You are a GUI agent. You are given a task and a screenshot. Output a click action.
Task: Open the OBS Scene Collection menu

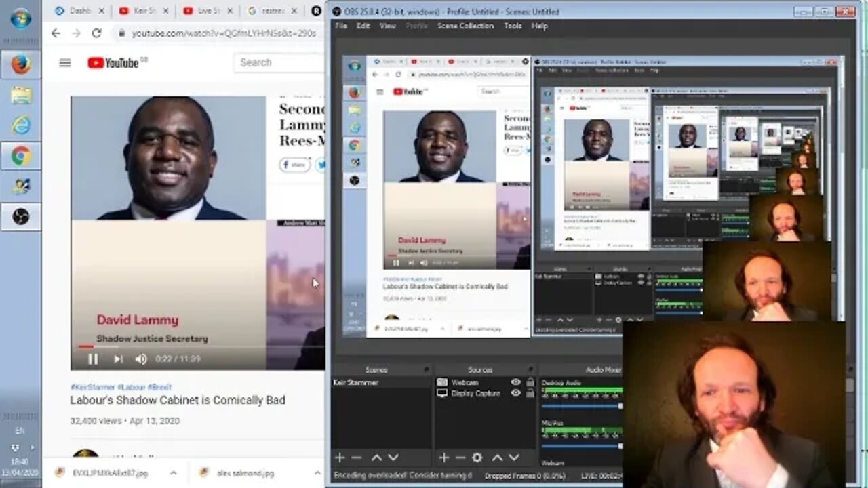(x=465, y=26)
